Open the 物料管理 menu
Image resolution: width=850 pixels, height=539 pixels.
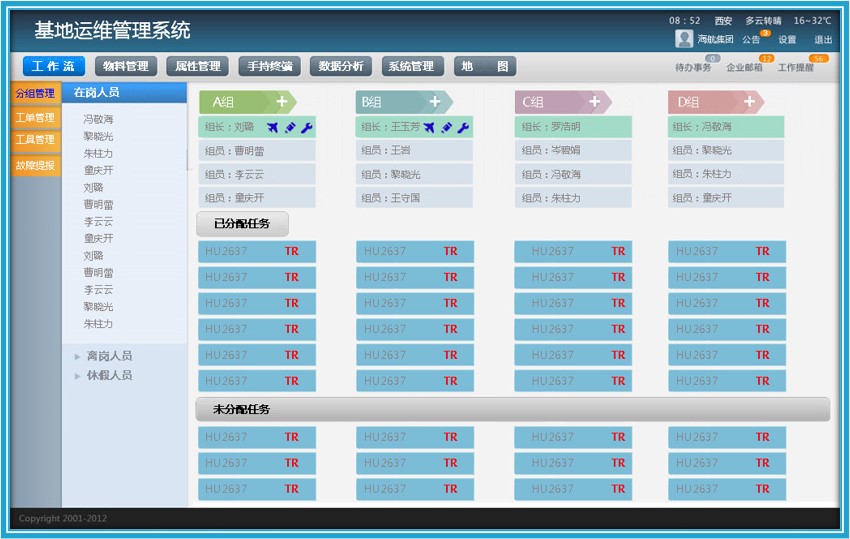pyautogui.click(x=126, y=67)
